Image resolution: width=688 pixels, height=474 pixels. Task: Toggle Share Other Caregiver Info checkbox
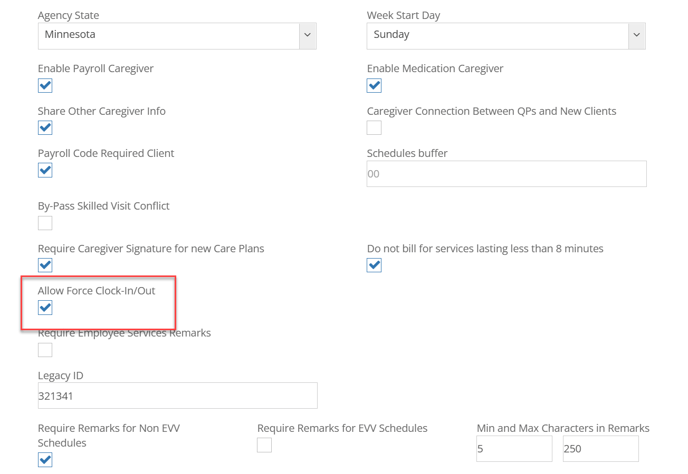coord(45,128)
